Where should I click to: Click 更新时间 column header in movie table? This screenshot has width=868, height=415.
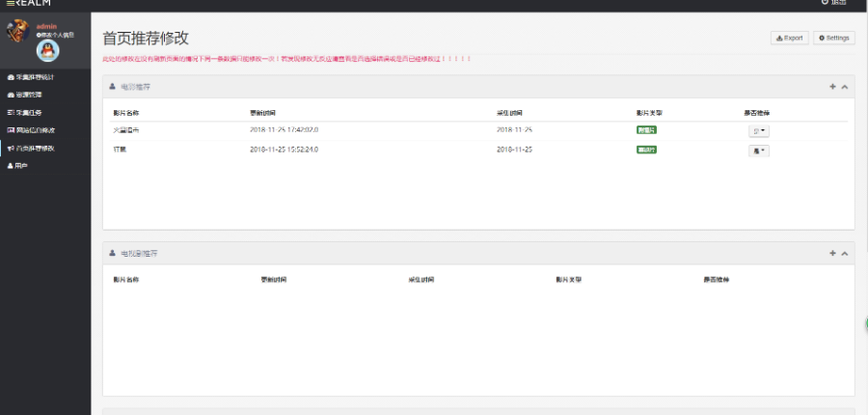tap(263, 113)
